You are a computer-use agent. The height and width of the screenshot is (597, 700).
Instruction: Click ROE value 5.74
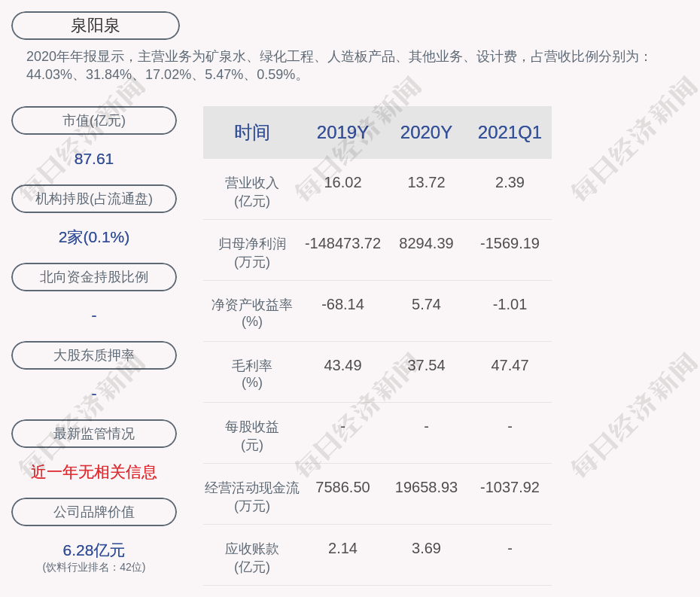426,305
